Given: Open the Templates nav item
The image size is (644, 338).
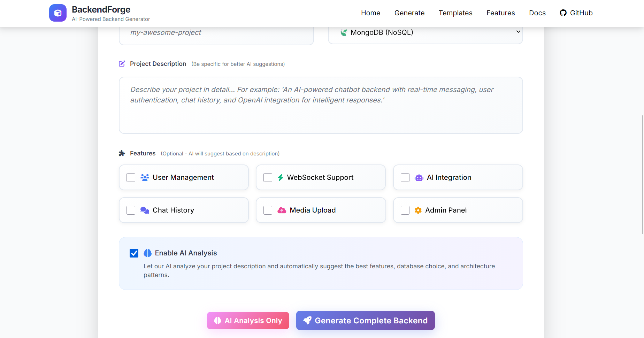Looking at the screenshot, I should (455, 13).
